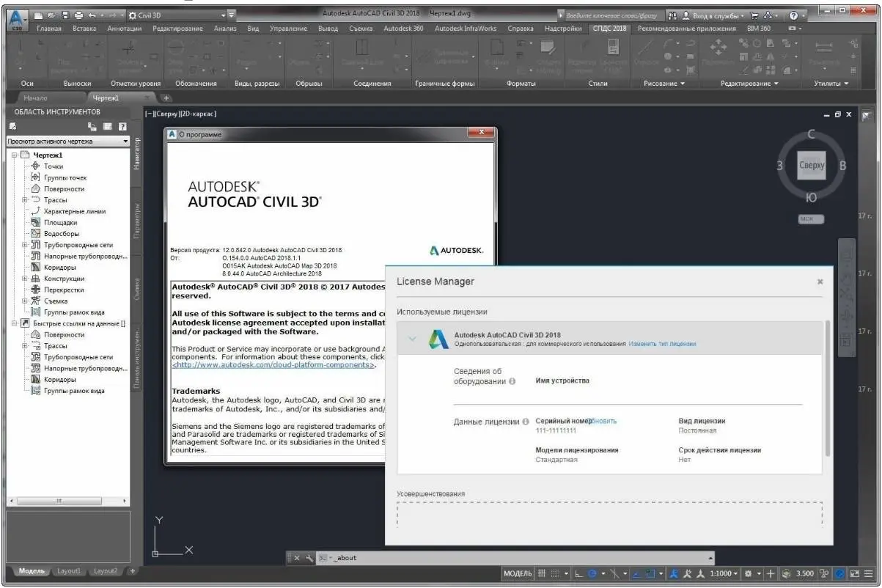This screenshot has height=588, width=882.
Task: Toggle ortho mode in the status bar
Action: coord(578,573)
